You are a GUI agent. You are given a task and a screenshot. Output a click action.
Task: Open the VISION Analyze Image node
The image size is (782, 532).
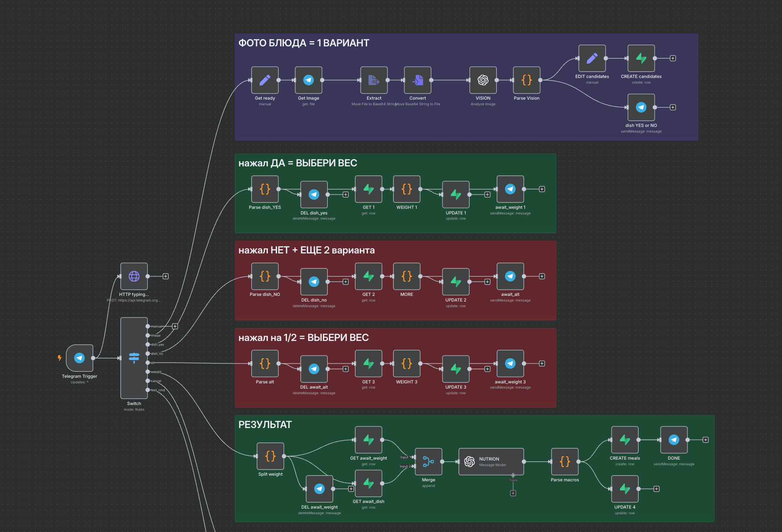pos(483,81)
